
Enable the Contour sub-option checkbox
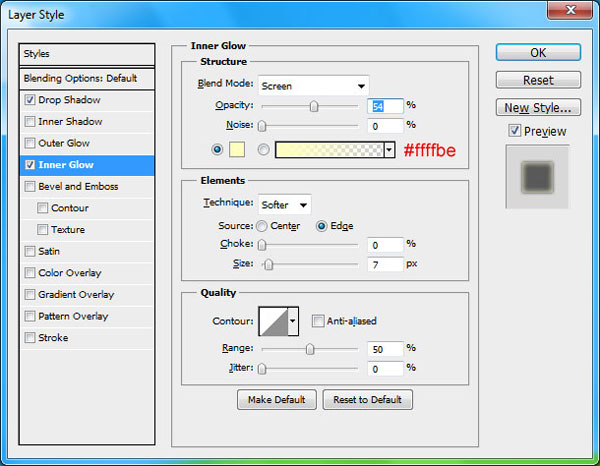point(42,208)
